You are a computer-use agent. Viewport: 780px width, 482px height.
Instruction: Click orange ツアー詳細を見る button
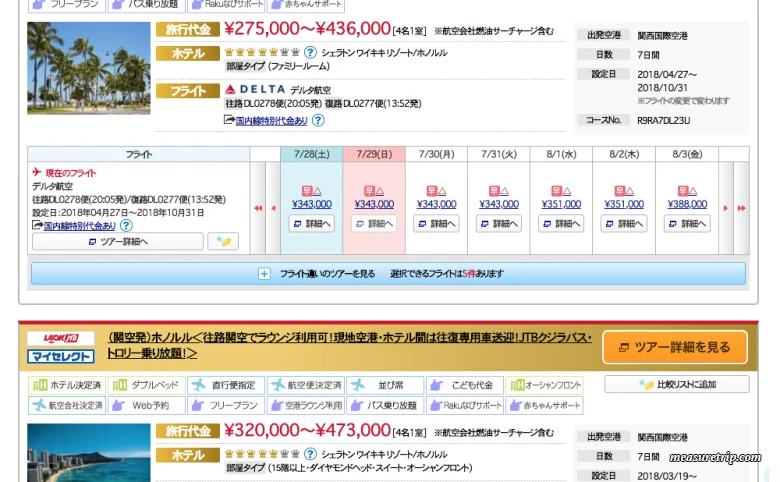(x=675, y=347)
